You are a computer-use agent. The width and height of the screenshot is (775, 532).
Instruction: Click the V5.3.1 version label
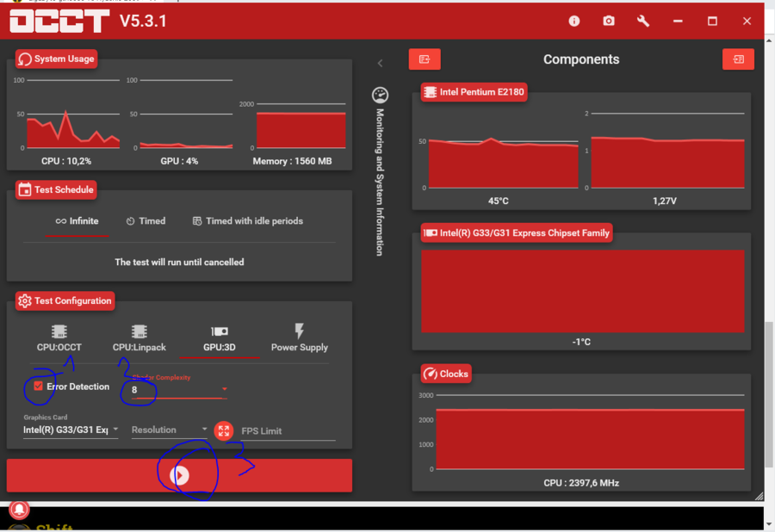pos(143,22)
